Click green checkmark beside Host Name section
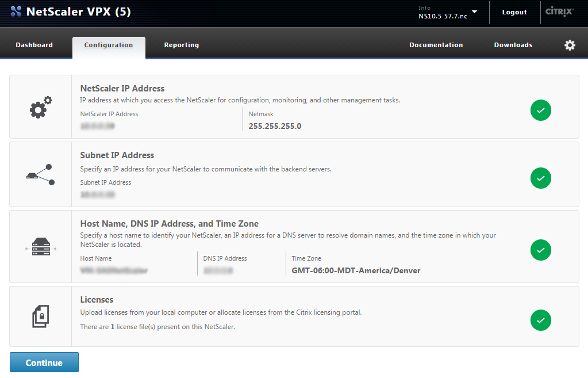588x378 pixels. point(540,250)
